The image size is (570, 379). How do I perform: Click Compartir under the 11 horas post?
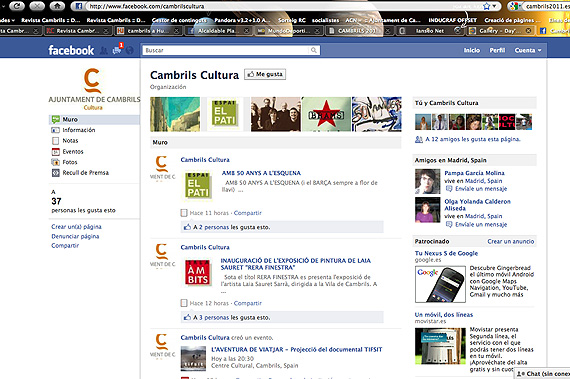click(x=248, y=213)
